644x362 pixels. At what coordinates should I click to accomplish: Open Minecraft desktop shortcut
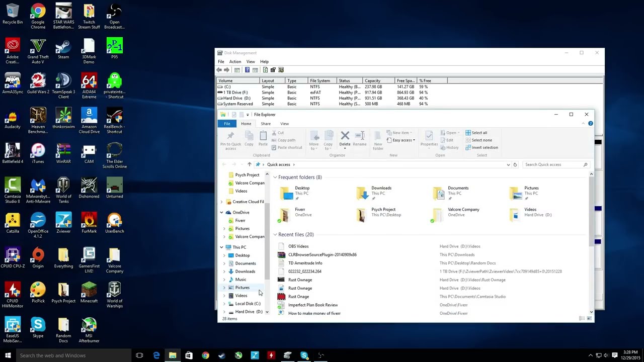89,293
